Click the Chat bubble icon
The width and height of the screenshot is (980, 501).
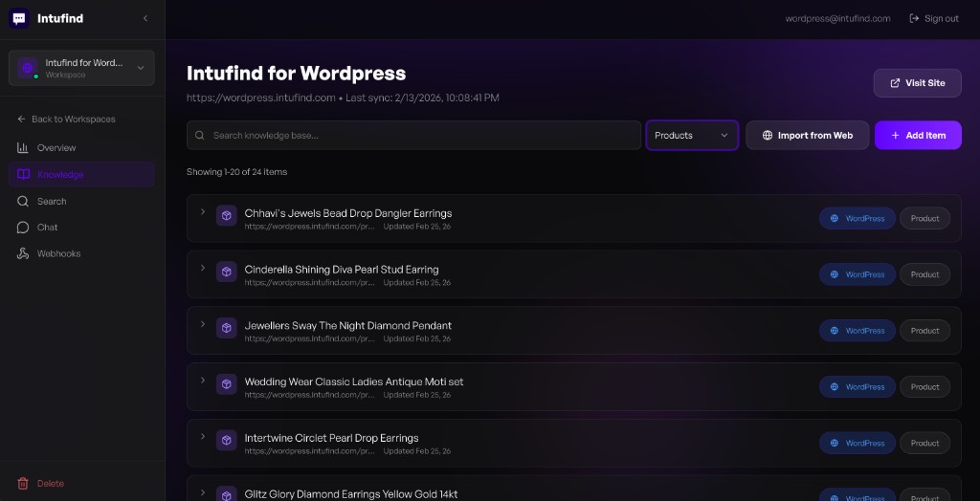[23, 228]
